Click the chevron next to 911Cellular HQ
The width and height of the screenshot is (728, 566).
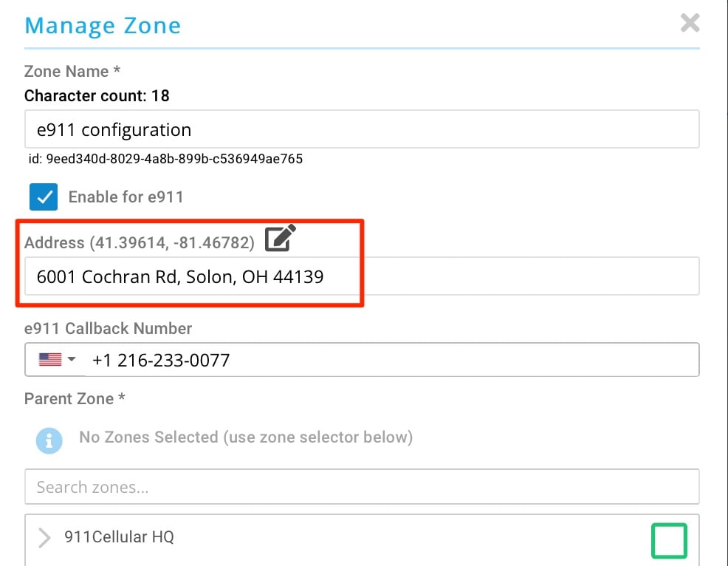pos(44,538)
